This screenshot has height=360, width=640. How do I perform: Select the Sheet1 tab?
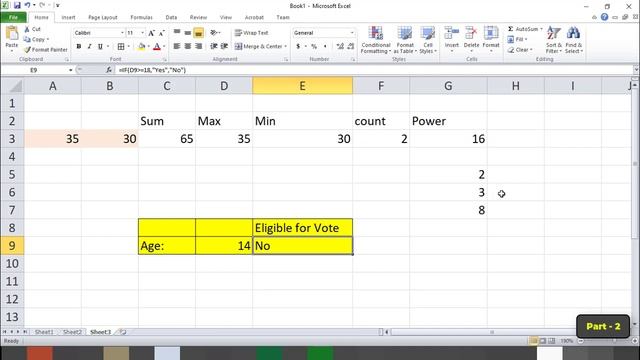pyautogui.click(x=44, y=332)
